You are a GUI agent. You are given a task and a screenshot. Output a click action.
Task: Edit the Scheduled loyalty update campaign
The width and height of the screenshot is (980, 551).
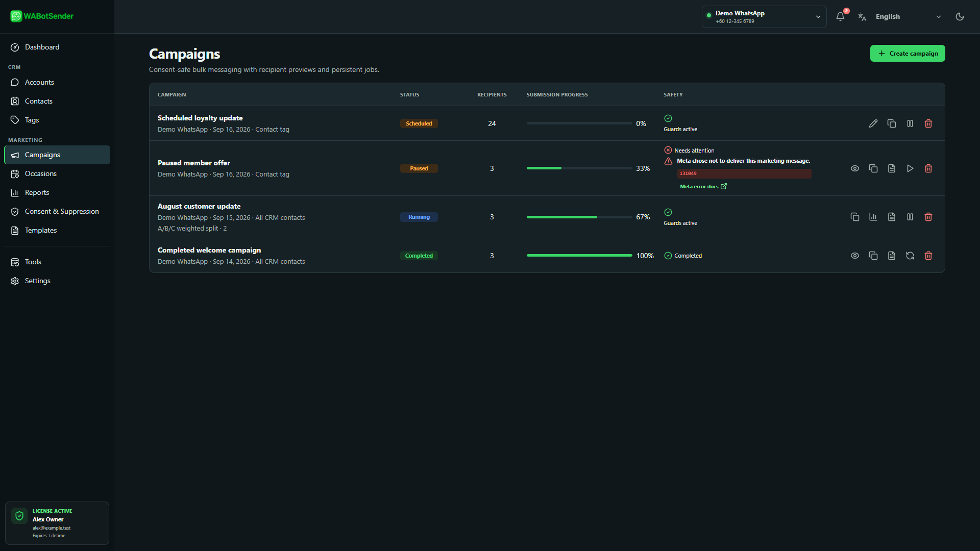(x=873, y=123)
